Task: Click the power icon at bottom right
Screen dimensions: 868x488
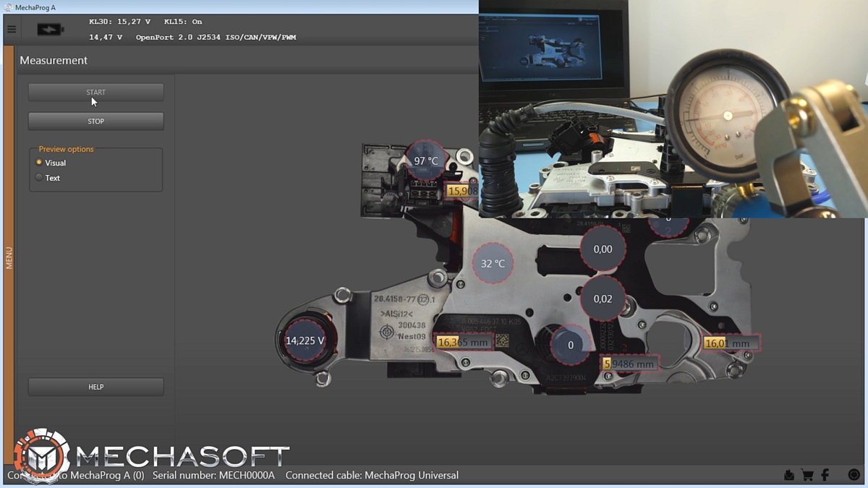Action: point(854,475)
